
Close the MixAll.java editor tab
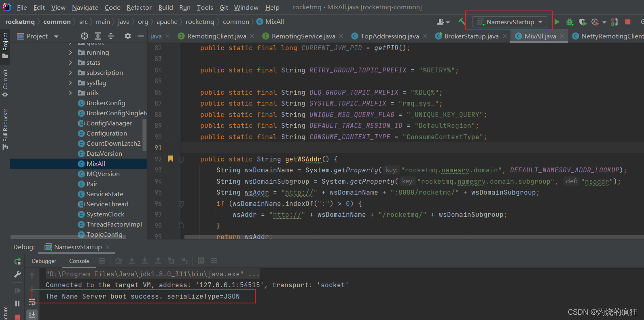pyautogui.click(x=562, y=36)
